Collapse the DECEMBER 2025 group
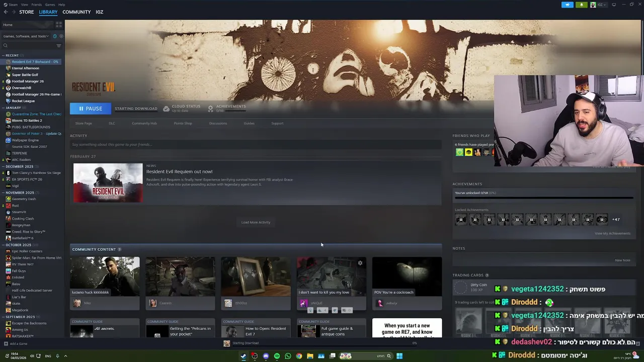Viewport: 644px width, 362px height. 3,166
